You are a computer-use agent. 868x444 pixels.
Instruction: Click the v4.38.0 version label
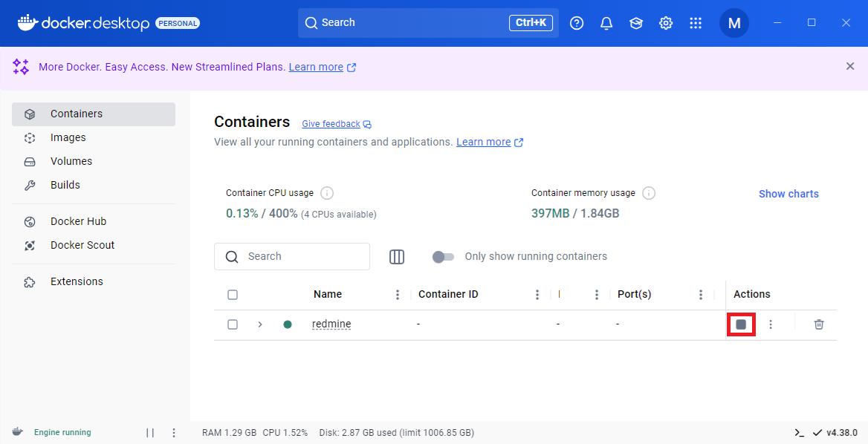click(x=842, y=432)
